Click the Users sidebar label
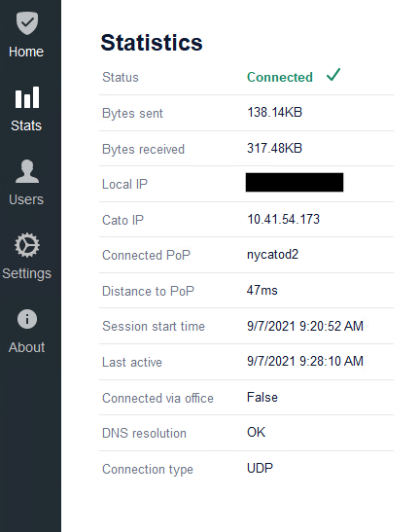Image resolution: width=419 pixels, height=532 pixels. tap(26, 199)
